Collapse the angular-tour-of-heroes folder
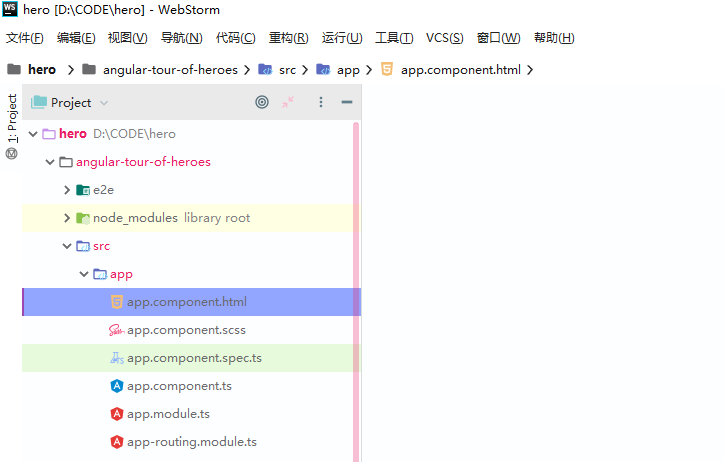Screen dimensions: 724x462 (x=50, y=162)
